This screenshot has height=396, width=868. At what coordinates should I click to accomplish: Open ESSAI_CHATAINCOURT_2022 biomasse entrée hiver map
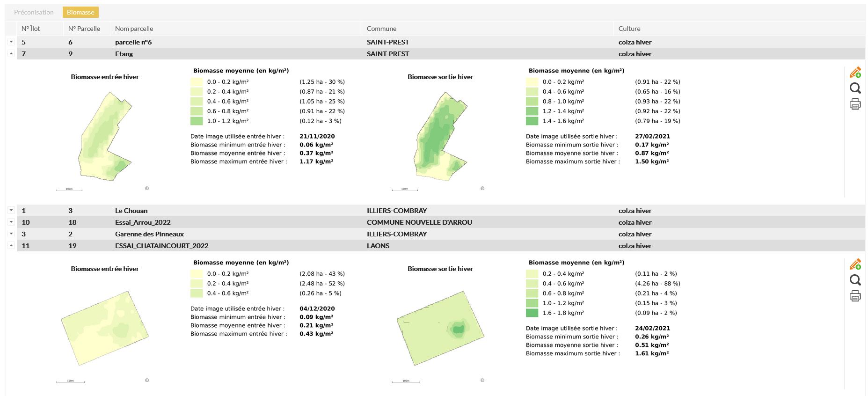105,328
